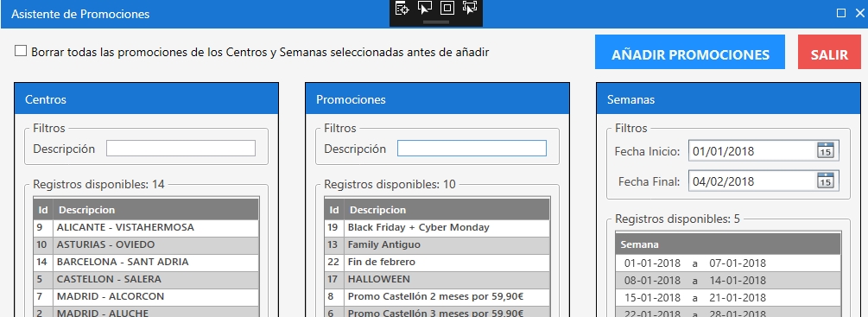Click Id cell 22 in Promociones table
This screenshot has height=317, width=868.
tap(335, 262)
